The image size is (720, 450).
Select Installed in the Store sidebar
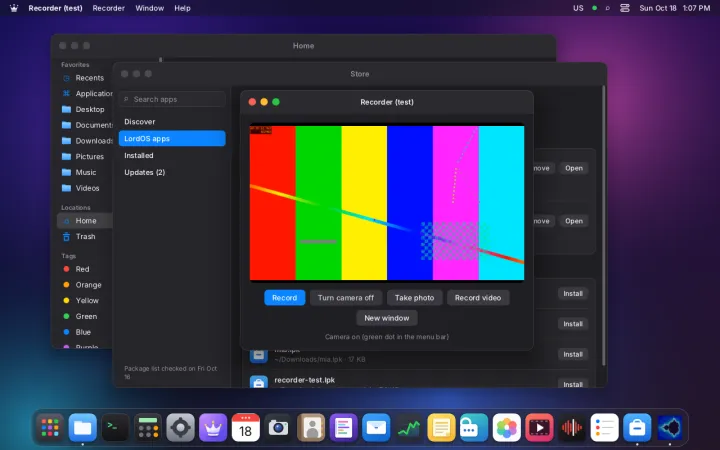172,156
